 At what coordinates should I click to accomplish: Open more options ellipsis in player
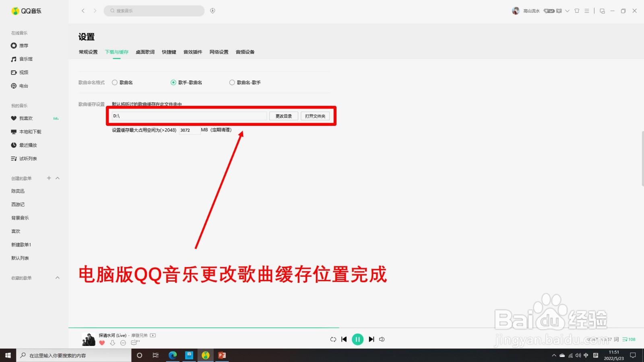click(x=123, y=343)
